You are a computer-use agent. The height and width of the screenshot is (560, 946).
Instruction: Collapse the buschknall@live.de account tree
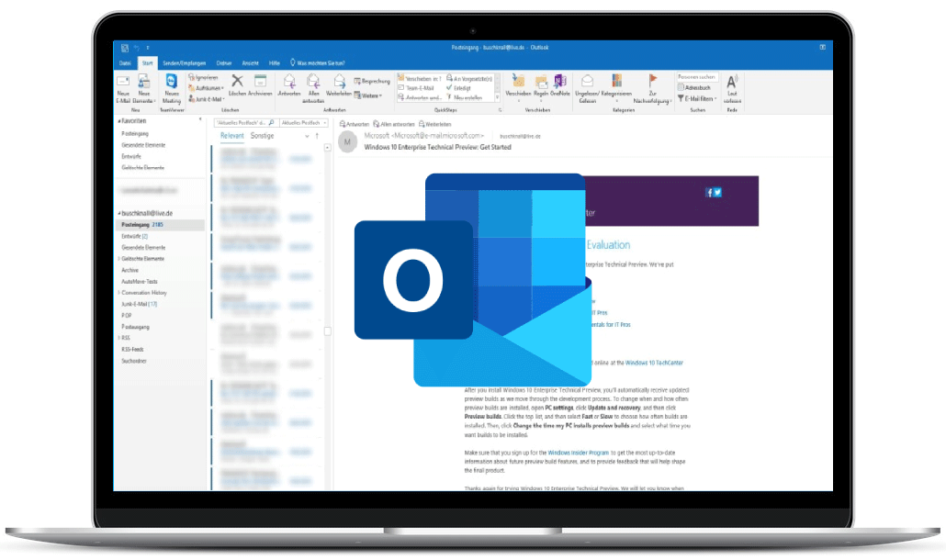coord(118,213)
